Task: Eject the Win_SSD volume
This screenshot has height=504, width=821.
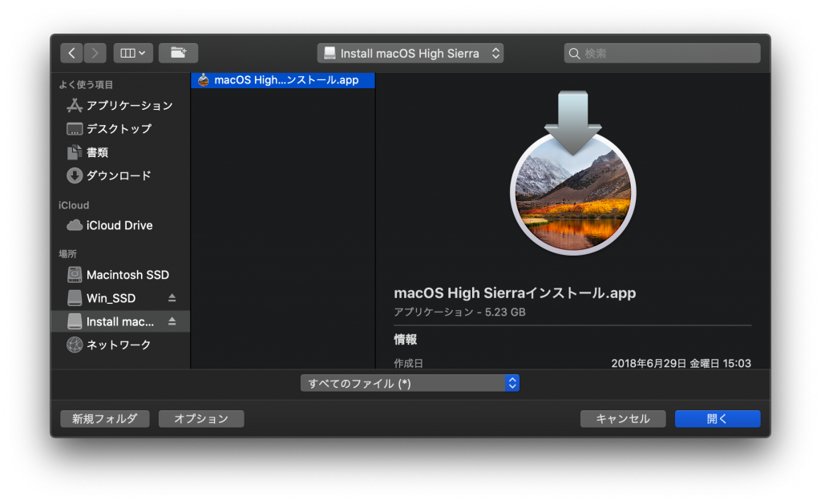Action: tap(172, 298)
